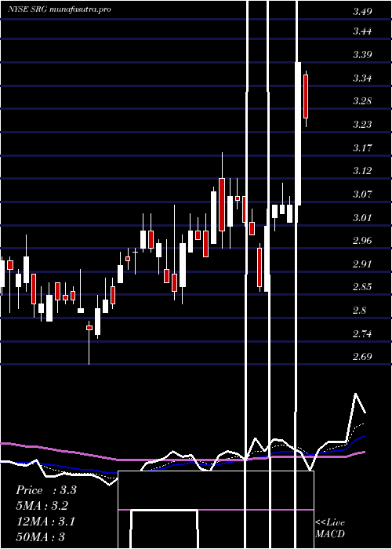Click the 3.01 price axis label
The width and height of the screenshot is (392, 549).
tap(362, 217)
